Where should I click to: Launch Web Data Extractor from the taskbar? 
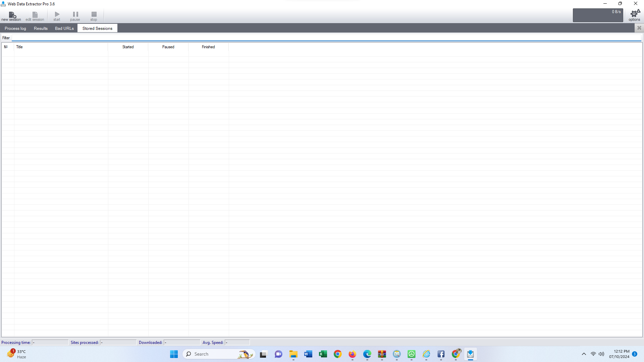471,354
